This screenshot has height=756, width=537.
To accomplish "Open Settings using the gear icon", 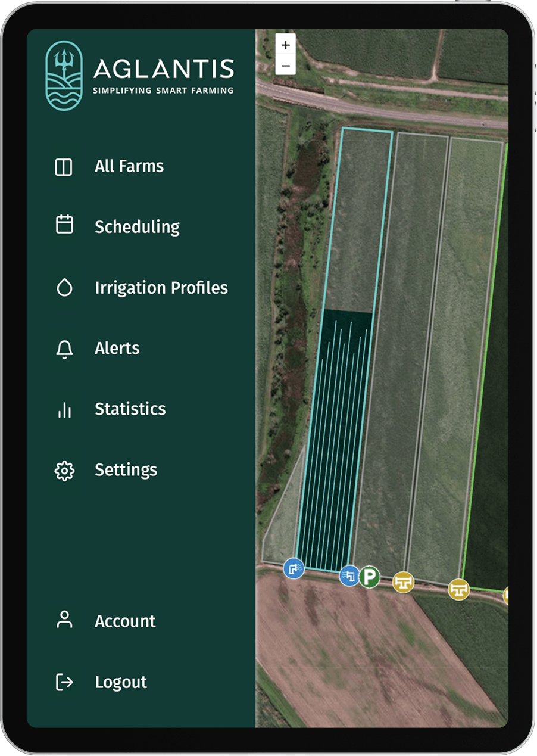I will [64, 471].
